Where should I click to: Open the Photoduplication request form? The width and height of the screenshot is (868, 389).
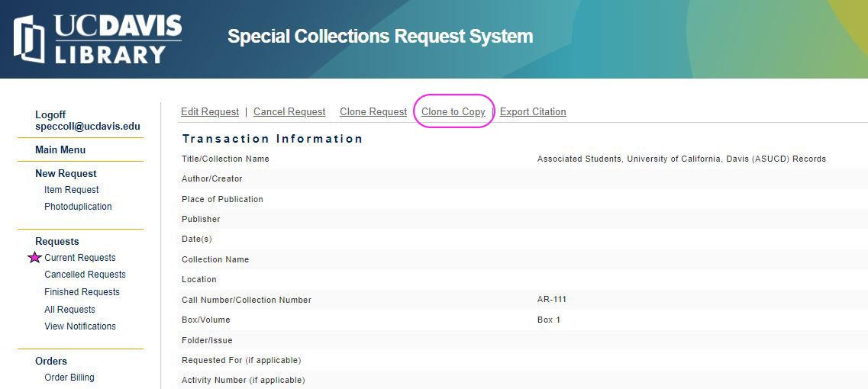78,207
